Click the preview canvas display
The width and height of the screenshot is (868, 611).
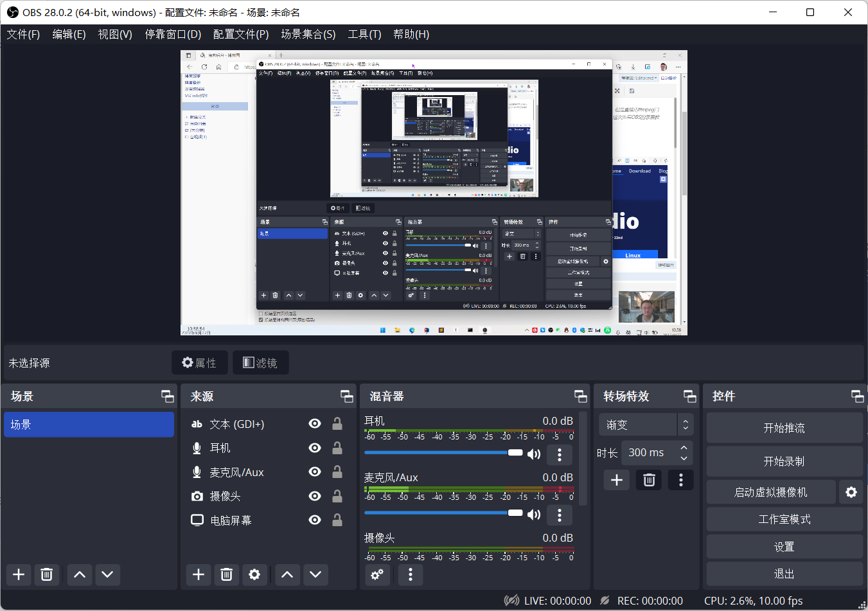click(x=434, y=193)
